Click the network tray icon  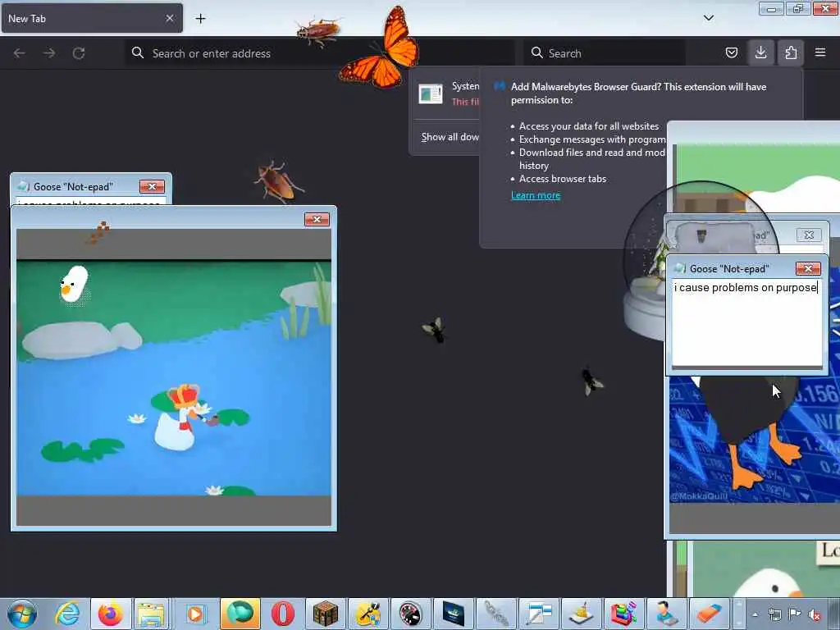(774, 615)
